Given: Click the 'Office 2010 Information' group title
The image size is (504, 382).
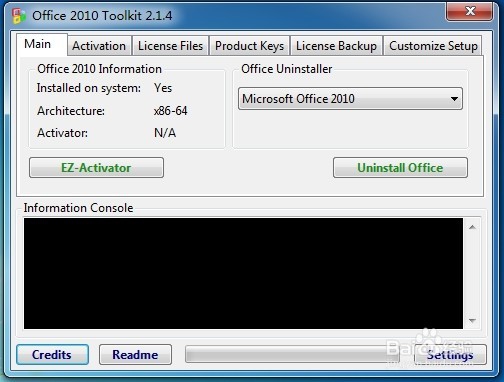Looking at the screenshot, I should 99,69.
